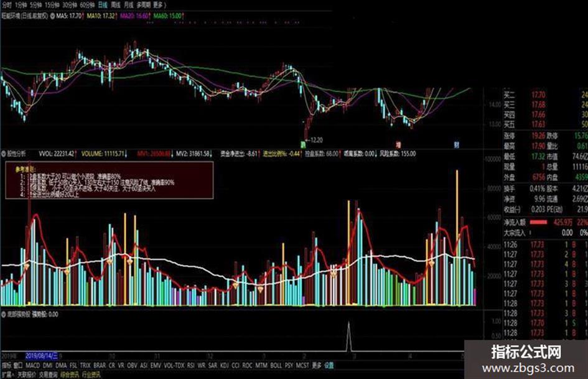Collapse the 扩展 panel toggle

pos(7,374)
